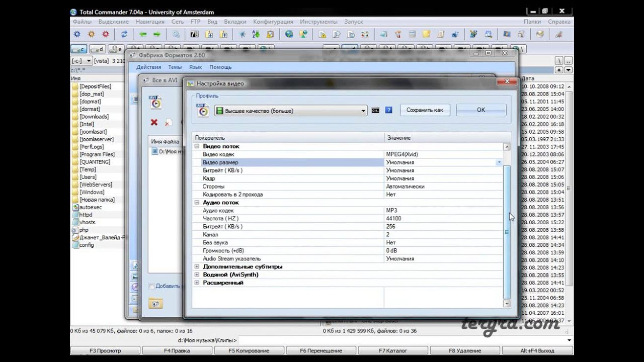Image resolution: width=644 pixels, height=362 pixels.
Task: Open the Инструменты menu
Action: click(x=318, y=22)
